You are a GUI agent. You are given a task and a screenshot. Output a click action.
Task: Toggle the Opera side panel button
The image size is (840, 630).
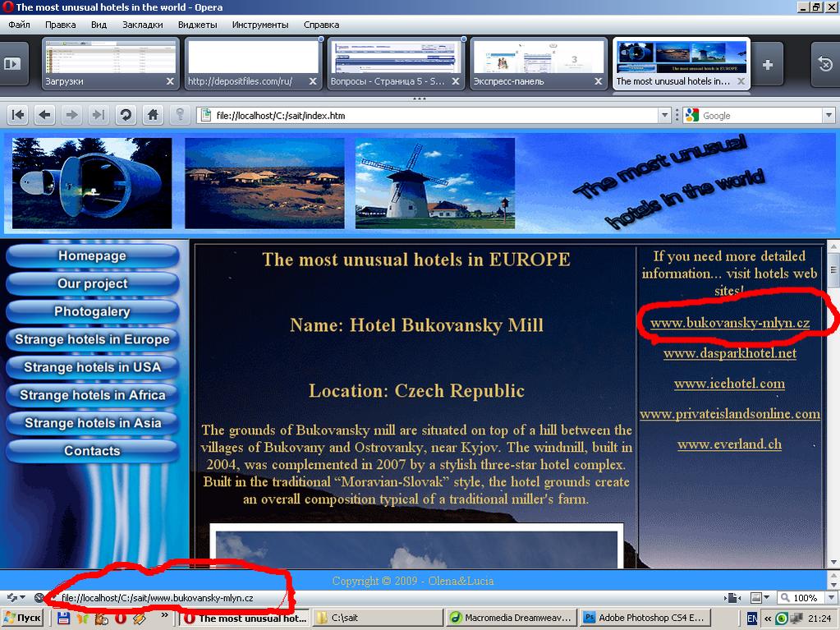click(x=12, y=63)
